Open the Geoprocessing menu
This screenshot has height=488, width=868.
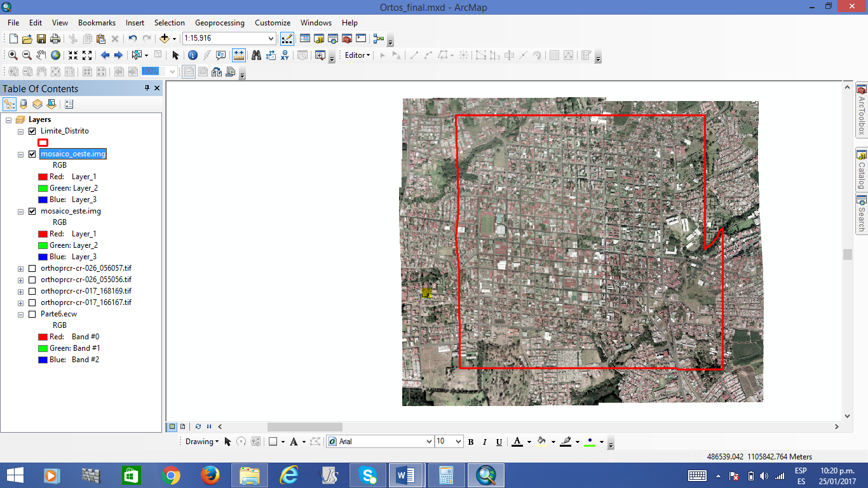pyautogui.click(x=219, y=23)
